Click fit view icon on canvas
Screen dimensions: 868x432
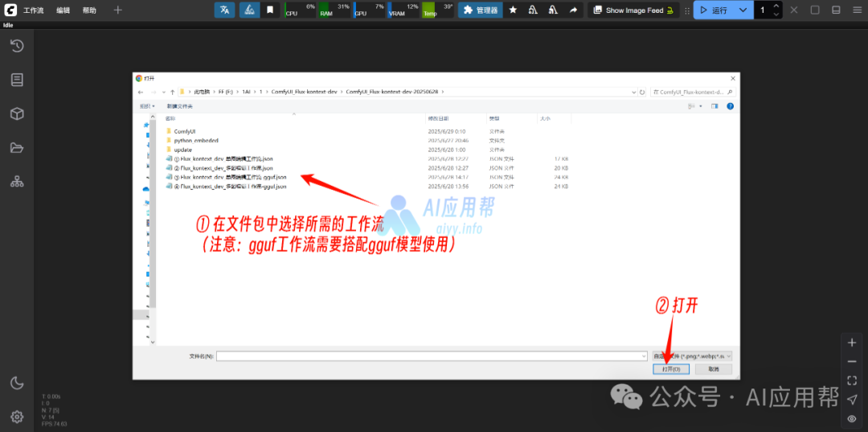tap(852, 380)
